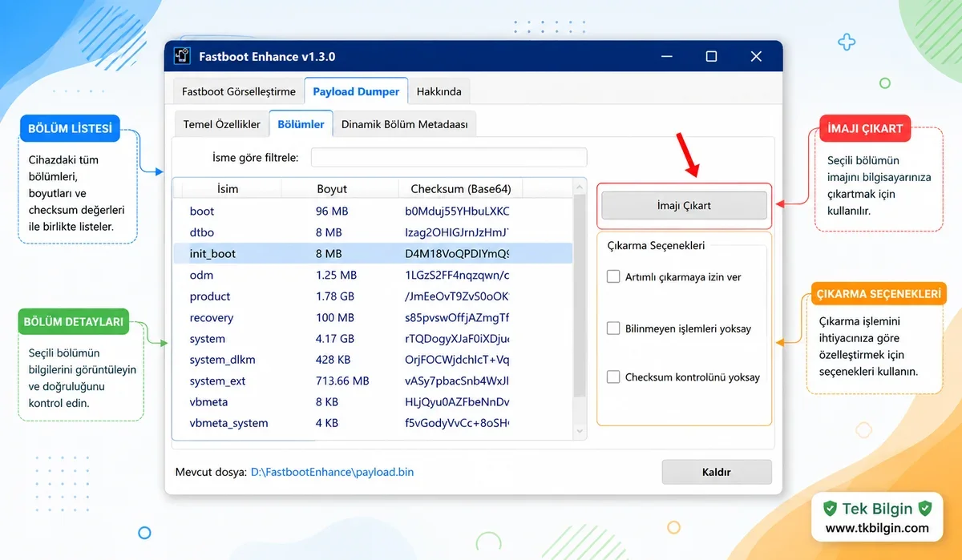Click the 4.17 GB size cell

tap(334, 339)
